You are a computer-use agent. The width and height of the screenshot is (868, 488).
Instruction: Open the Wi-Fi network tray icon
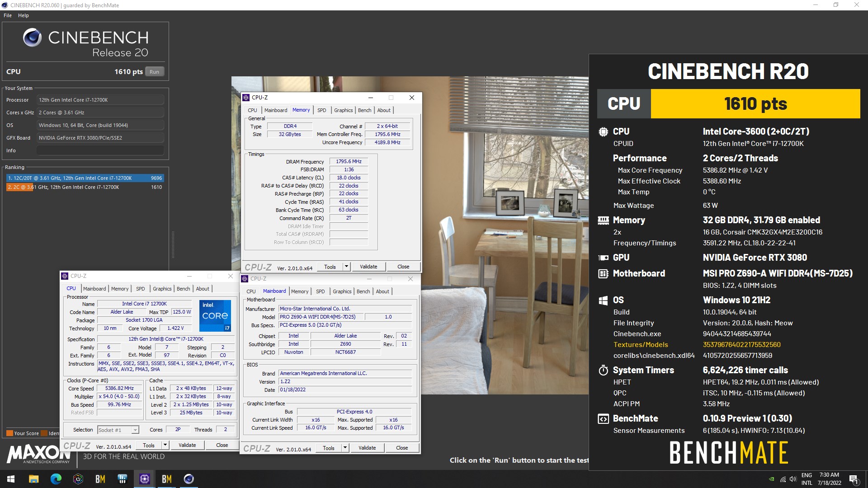point(782,479)
